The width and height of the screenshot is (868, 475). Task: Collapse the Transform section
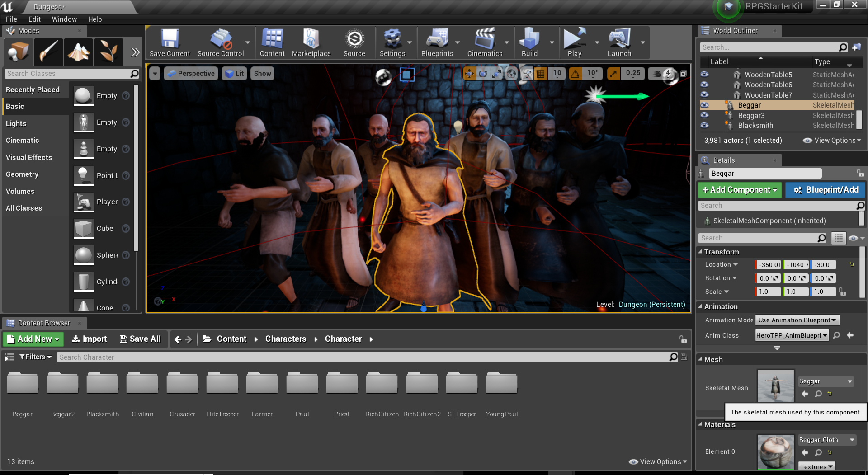point(701,252)
